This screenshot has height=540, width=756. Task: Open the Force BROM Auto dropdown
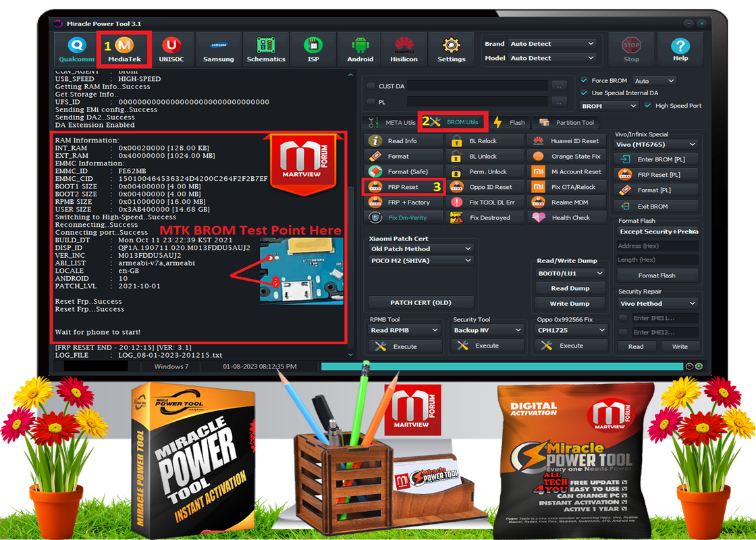[x=654, y=81]
